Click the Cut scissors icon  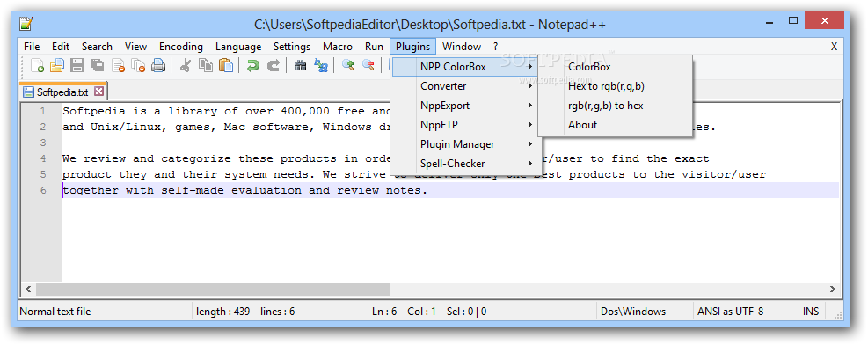[186, 65]
